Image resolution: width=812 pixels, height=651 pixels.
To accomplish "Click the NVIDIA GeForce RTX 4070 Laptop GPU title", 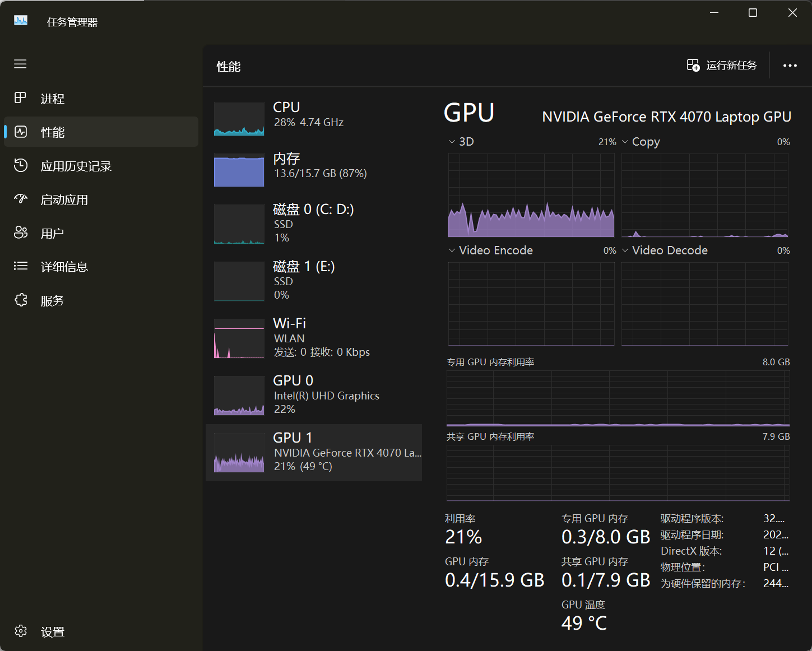I will click(667, 117).
